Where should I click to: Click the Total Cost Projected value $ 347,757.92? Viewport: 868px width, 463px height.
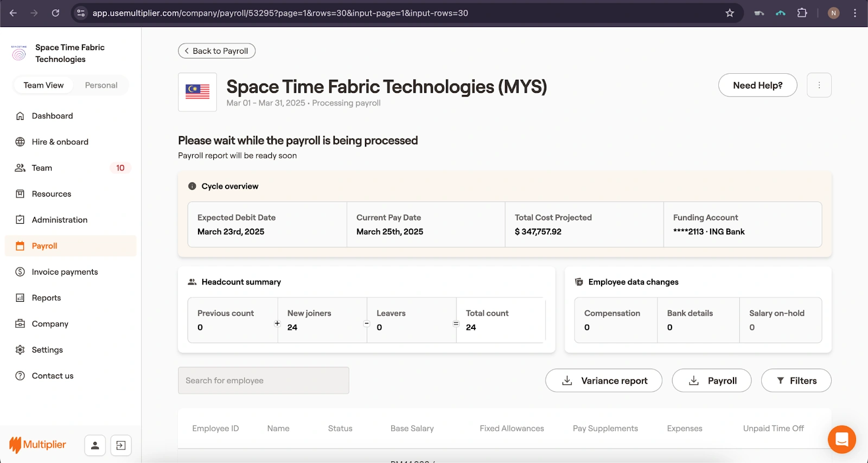(x=538, y=232)
